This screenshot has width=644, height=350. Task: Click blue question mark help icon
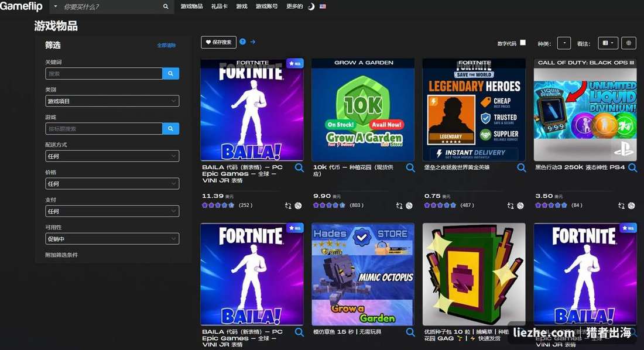tap(243, 42)
